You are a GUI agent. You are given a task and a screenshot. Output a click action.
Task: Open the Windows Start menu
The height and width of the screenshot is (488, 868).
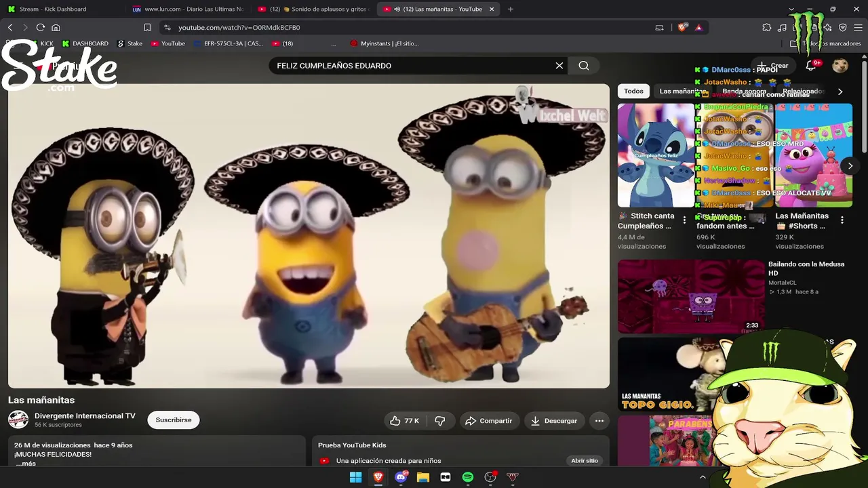pyautogui.click(x=355, y=477)
